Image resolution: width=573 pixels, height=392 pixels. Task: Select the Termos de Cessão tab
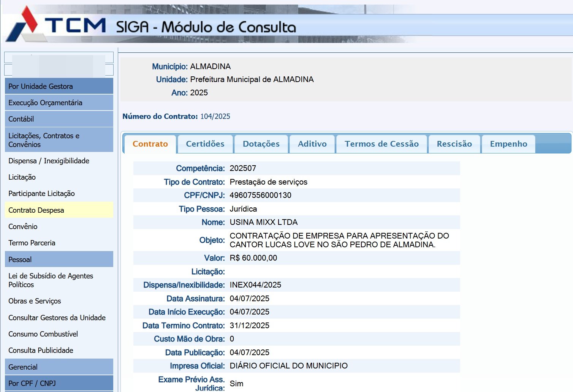pos(381,144)
